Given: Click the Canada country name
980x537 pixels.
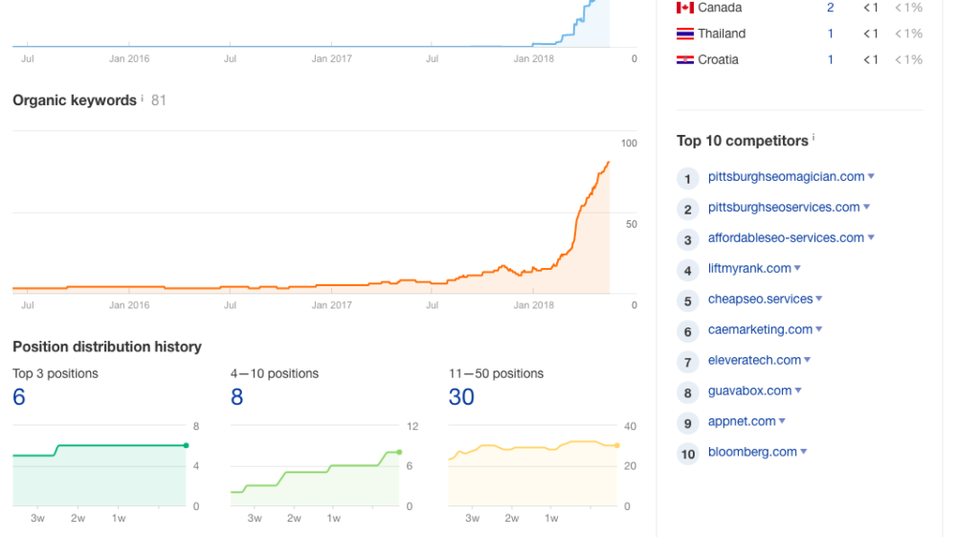Looking at the screenshot, I should point(720,8).
